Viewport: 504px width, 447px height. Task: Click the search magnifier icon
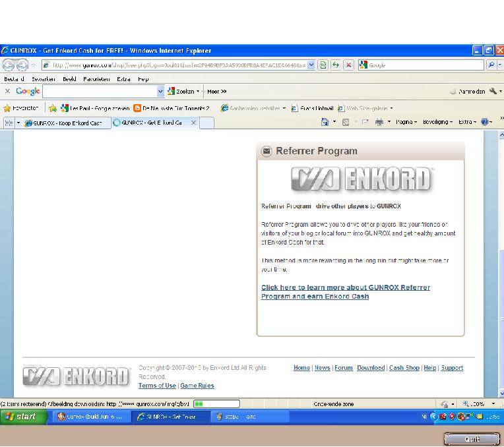491,65
